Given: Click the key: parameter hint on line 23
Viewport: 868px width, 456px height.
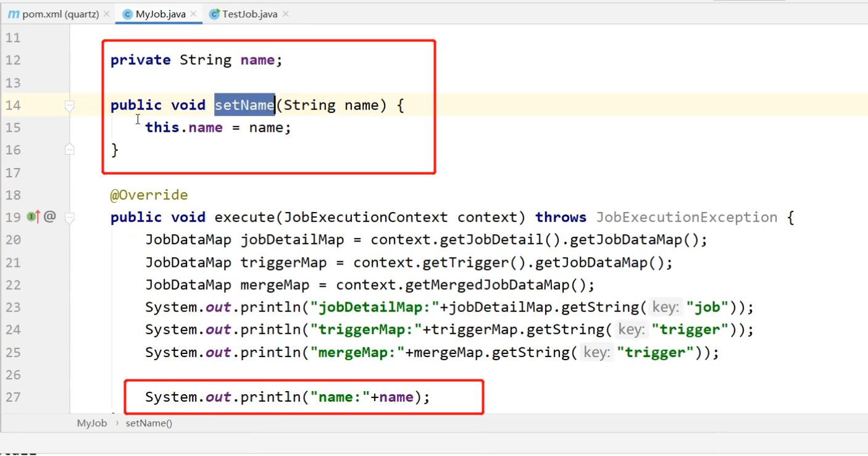Looking at the screenshot, I should tap(665, 307).
